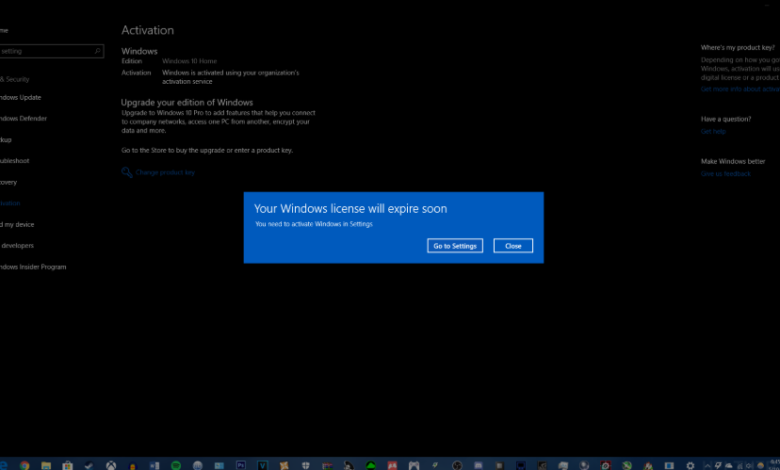
Task: Open the green triangle app in the taskbar
Action: pyautogui.click(x=371, y=466)
